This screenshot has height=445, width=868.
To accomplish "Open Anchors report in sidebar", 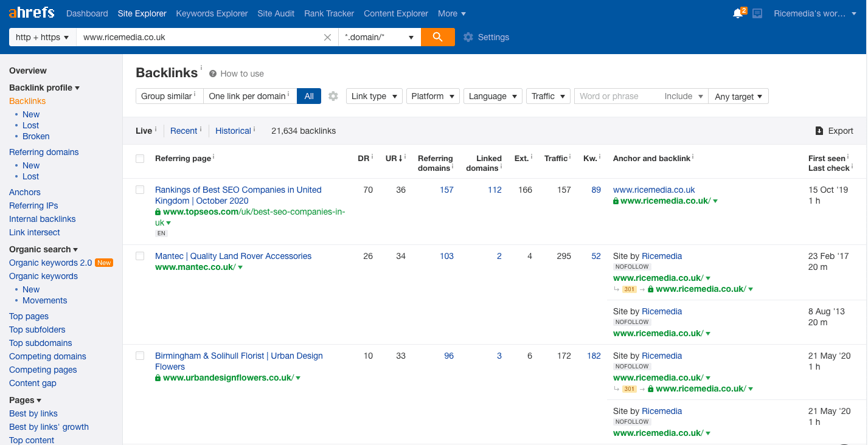I will (25, 192).
